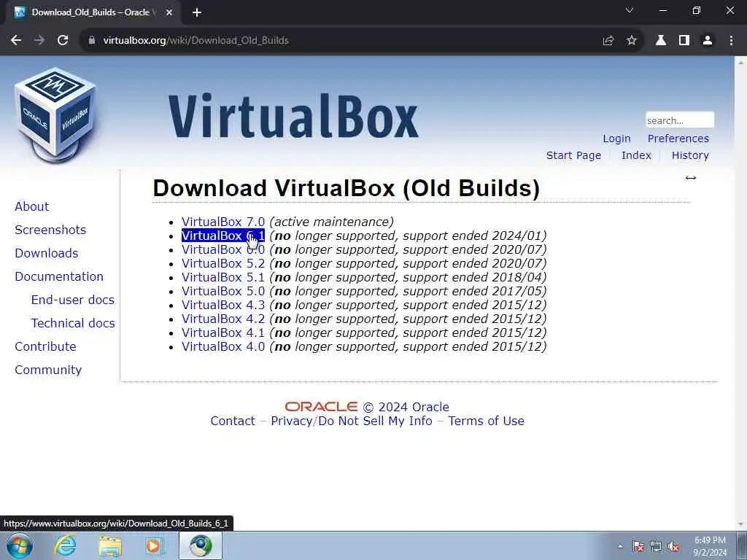Click the network tray icon

(x=656, y=546)
